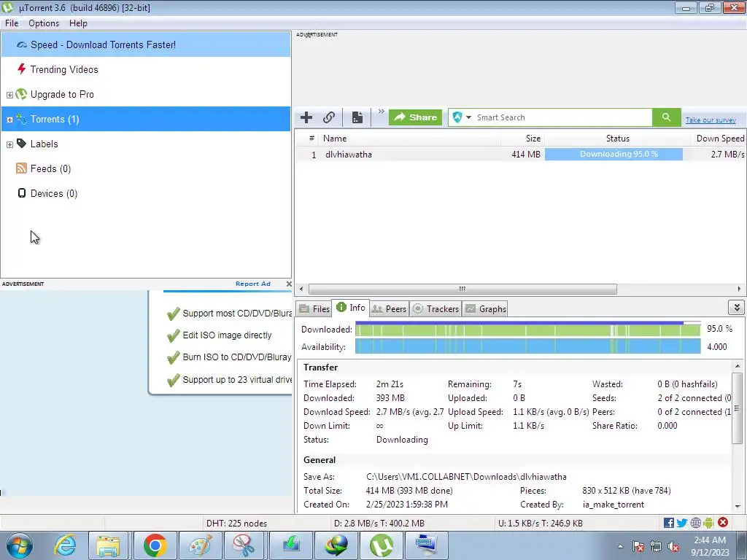Sort by Down Speed column header
The width and height of the screenshot is (747, 560).
[x=719, y=139]
